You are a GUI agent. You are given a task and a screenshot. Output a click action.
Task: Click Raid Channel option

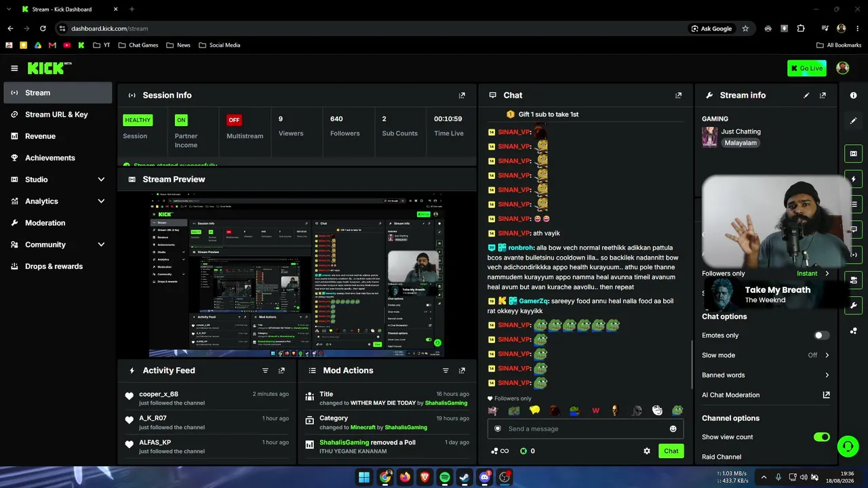pyautogui.click(x=722, y=457)
